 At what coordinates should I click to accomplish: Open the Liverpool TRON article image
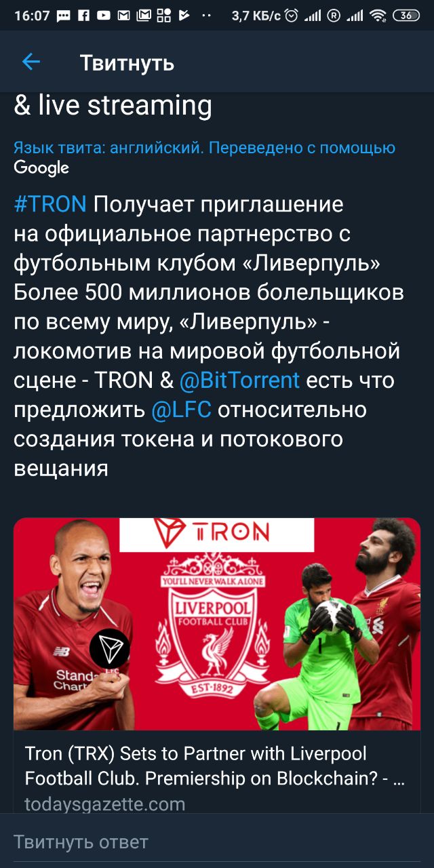click(217, 624)
